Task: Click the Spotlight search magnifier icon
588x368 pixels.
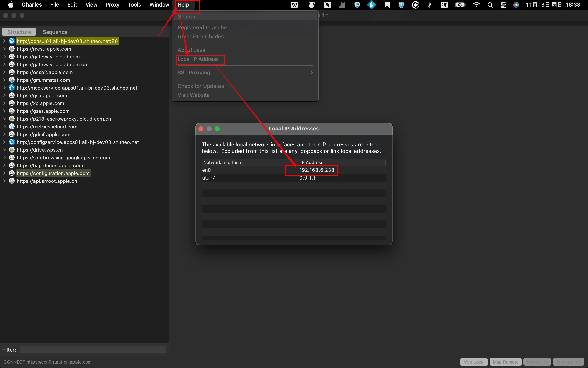Action: [x=490, y=5]
